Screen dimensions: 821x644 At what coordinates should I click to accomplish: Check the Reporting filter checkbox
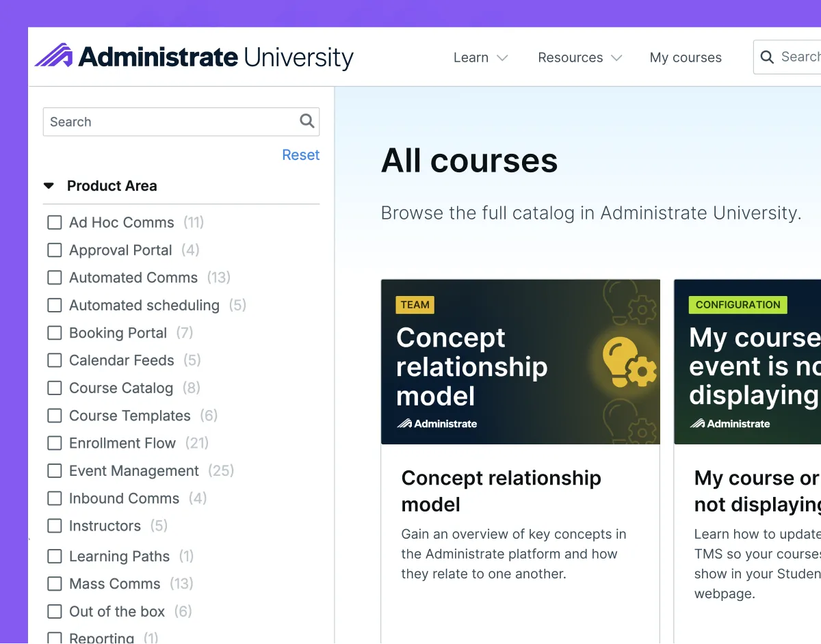click(55, 638)
